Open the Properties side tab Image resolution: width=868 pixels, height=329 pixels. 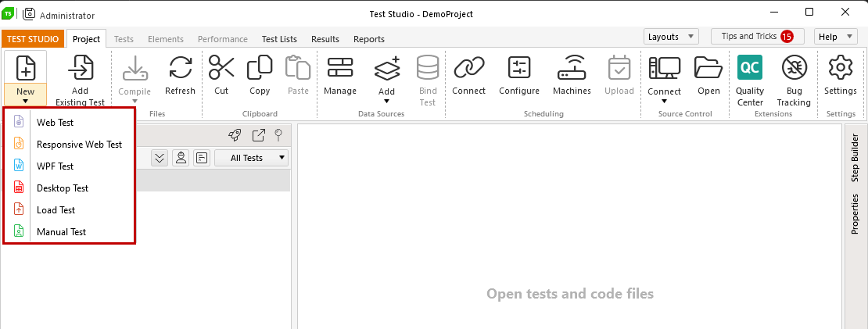[x=855, y=213]
